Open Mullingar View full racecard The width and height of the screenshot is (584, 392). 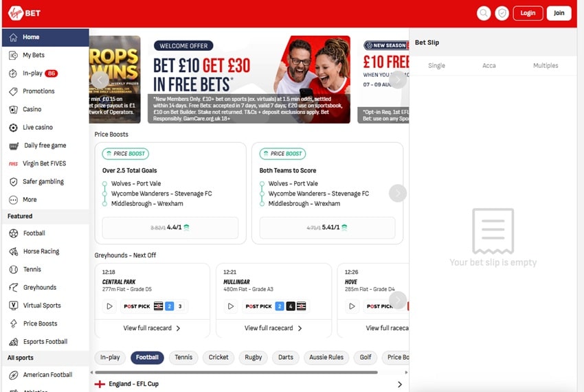[273, 328]
